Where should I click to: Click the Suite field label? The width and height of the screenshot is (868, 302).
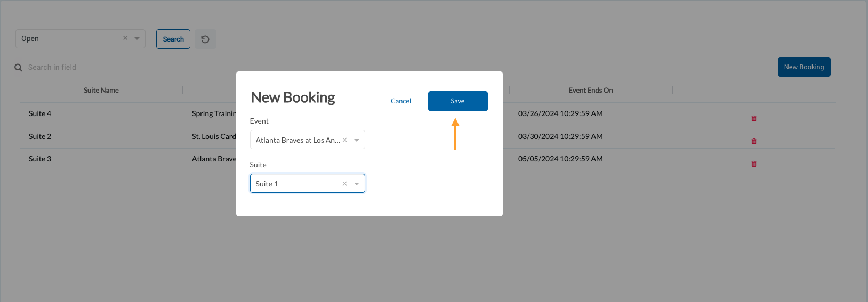pyautogui.click(x=258, y=165)
